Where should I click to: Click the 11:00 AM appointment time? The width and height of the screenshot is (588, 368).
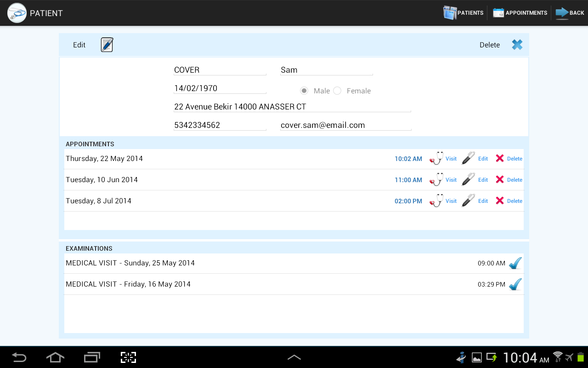click(x=408, y=180)
